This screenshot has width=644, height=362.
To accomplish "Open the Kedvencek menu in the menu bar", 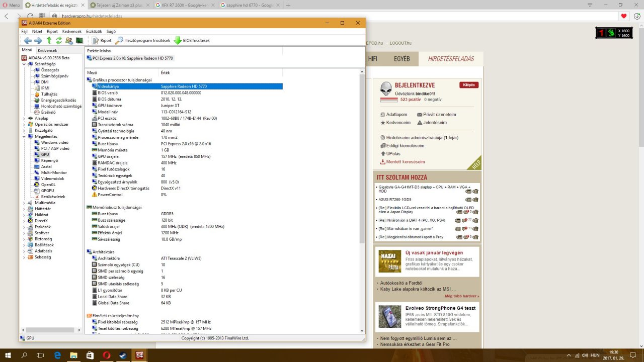I will click(72, 31).
